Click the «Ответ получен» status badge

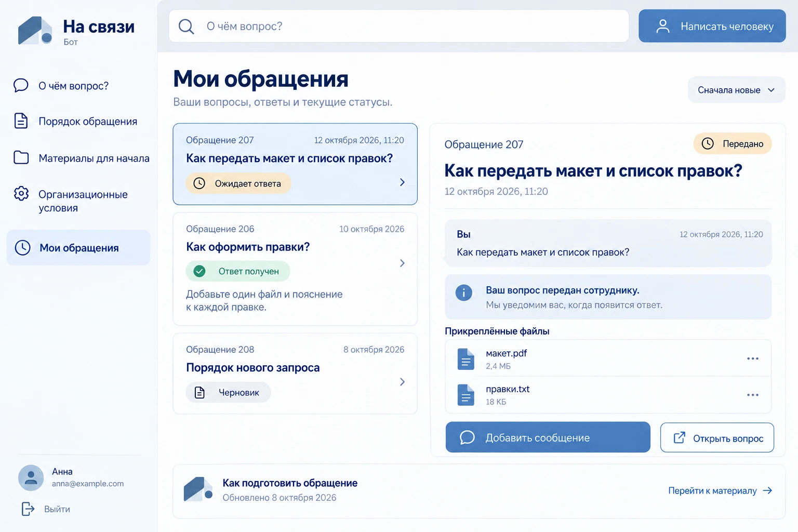click(x=238, y=271)
